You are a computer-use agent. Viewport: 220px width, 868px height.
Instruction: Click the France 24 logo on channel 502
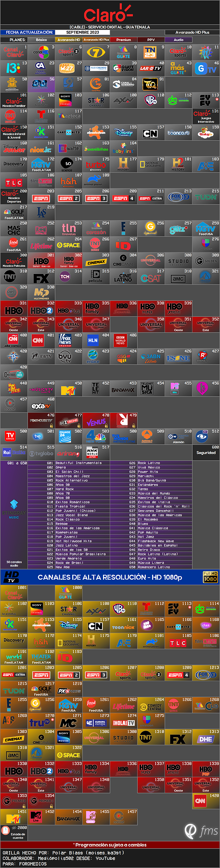(x=65, y=436)
